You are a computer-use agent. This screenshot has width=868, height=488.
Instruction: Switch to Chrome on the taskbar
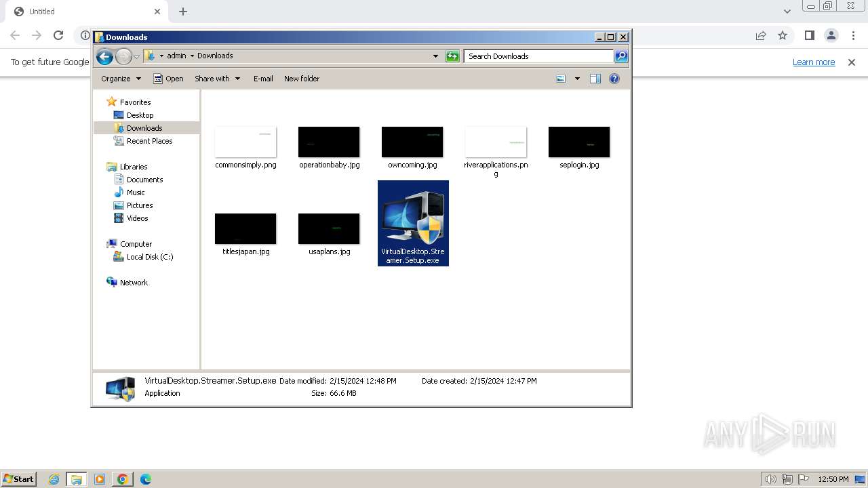point(123,479)
